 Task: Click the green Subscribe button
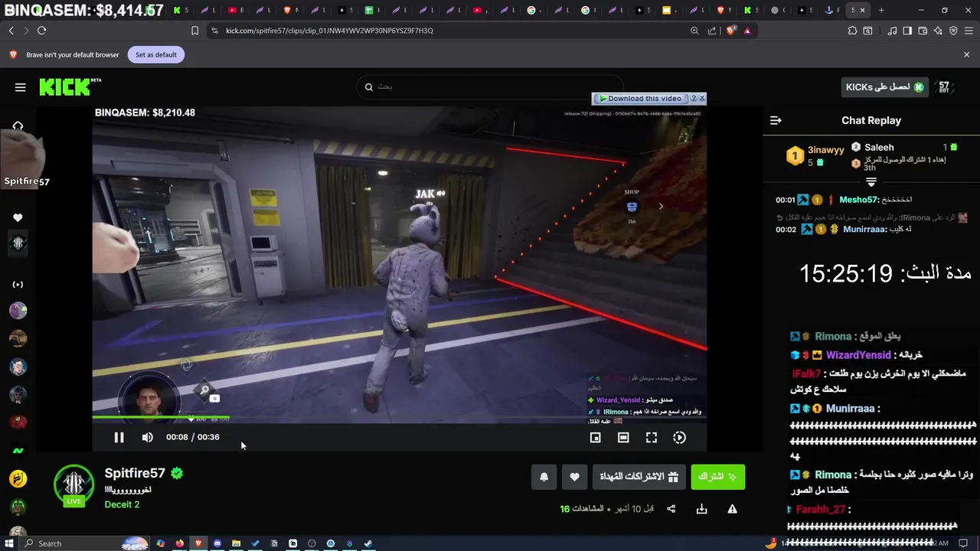click(717, 477)
